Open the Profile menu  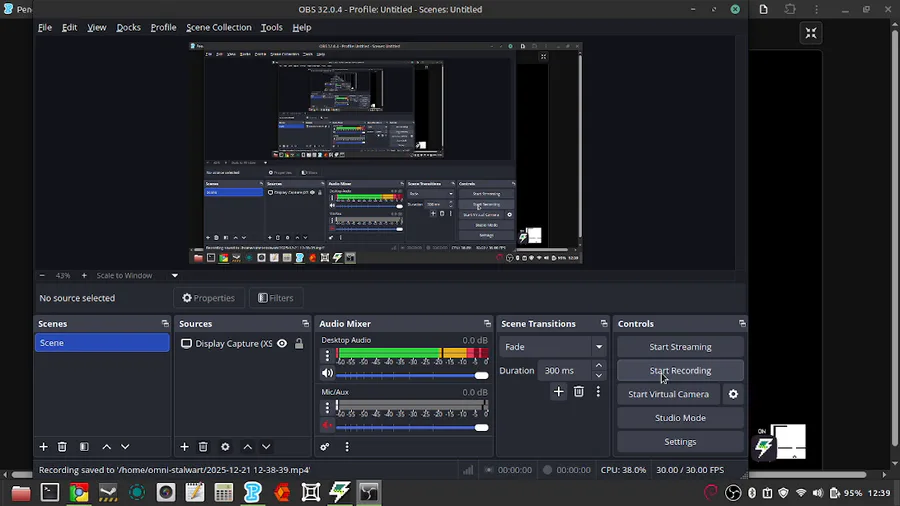pos(164,27)
